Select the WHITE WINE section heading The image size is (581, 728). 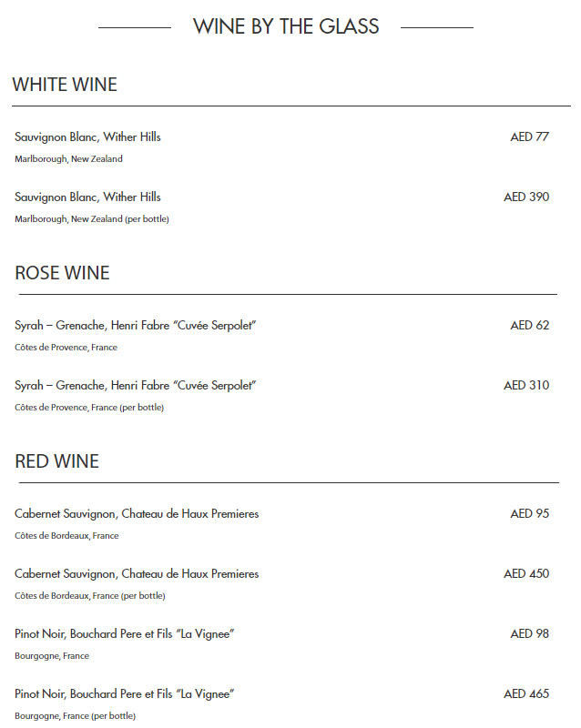tap(65, 85)
